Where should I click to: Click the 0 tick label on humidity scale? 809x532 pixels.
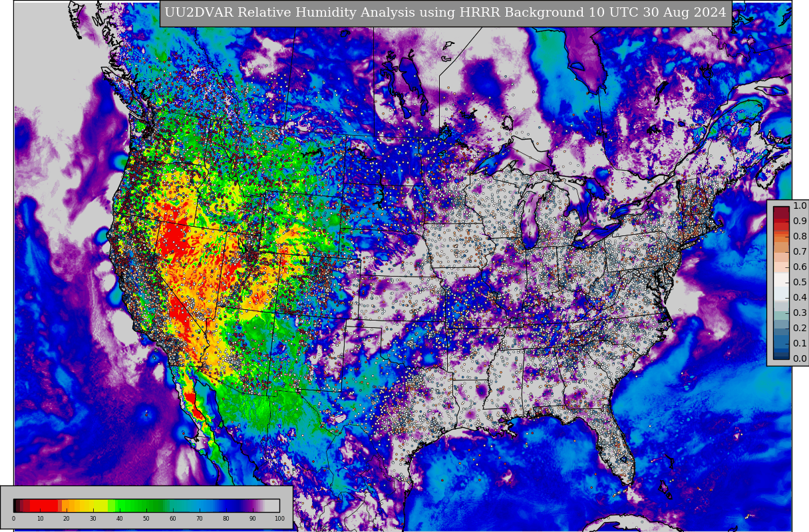[13, 519]
